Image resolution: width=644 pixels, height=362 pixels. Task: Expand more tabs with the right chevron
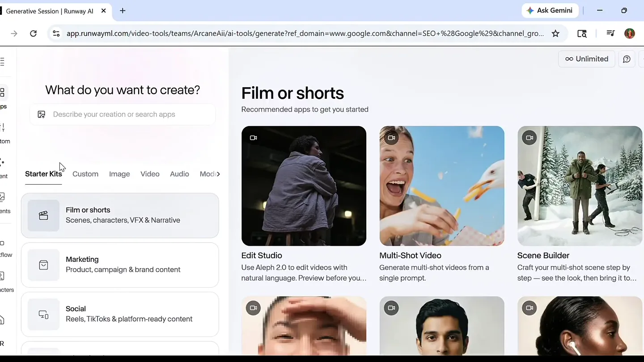pos(218,174)
